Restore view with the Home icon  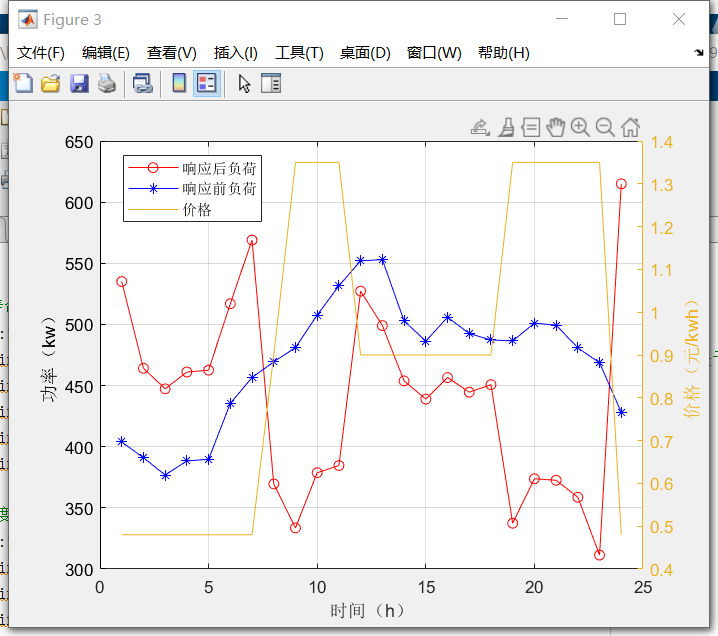click(630, 127)
